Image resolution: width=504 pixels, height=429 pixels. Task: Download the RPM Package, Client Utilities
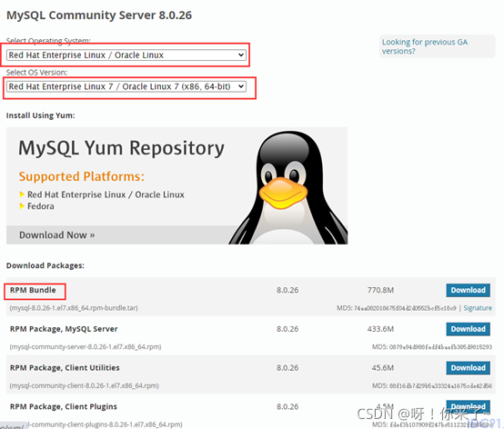[468, 368]
